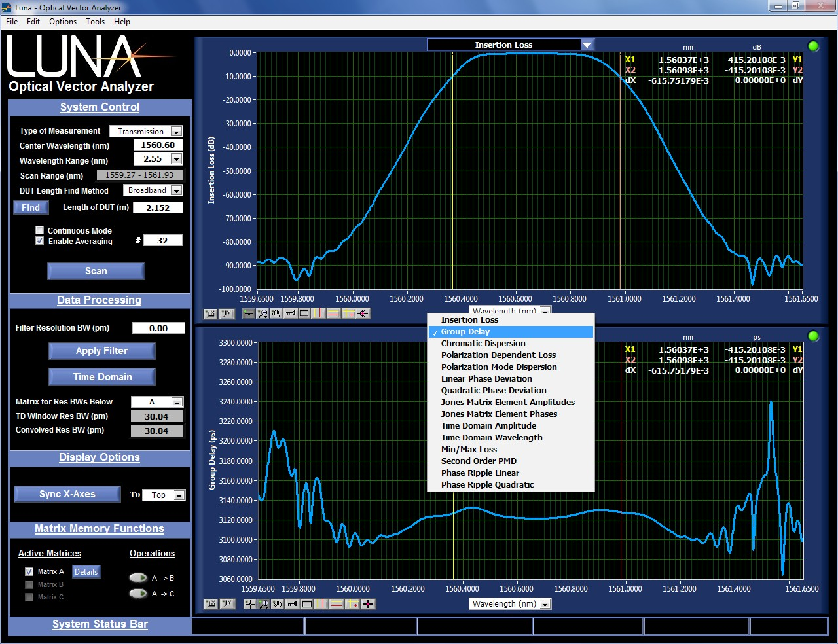The height and width of the screenshot is (644, 838).
Task: Open the Tools menu
Action: point(95,22)
